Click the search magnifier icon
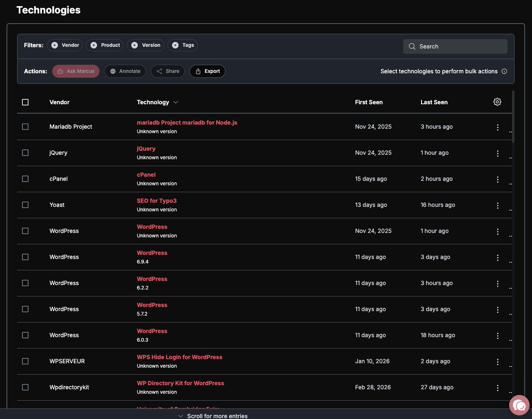532x419 pixels. pyautogui.click(x=412, y=46)
